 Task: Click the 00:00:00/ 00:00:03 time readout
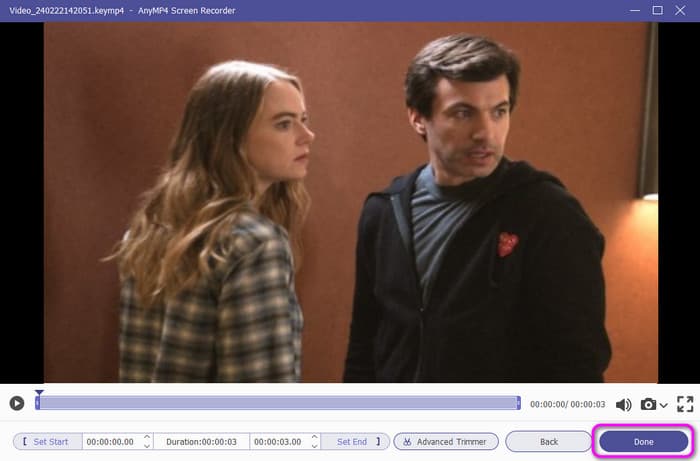tap(567, 404)
